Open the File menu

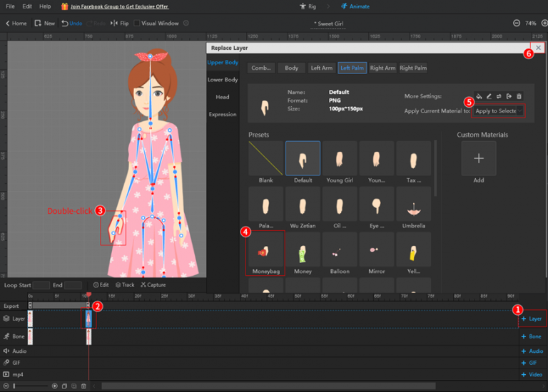pos(10,6)
